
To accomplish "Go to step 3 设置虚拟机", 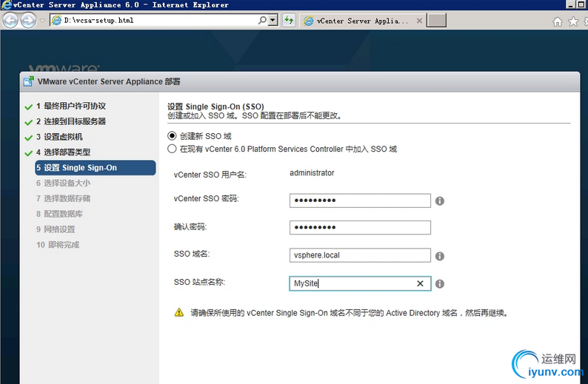I will click(x=59, y=137).
